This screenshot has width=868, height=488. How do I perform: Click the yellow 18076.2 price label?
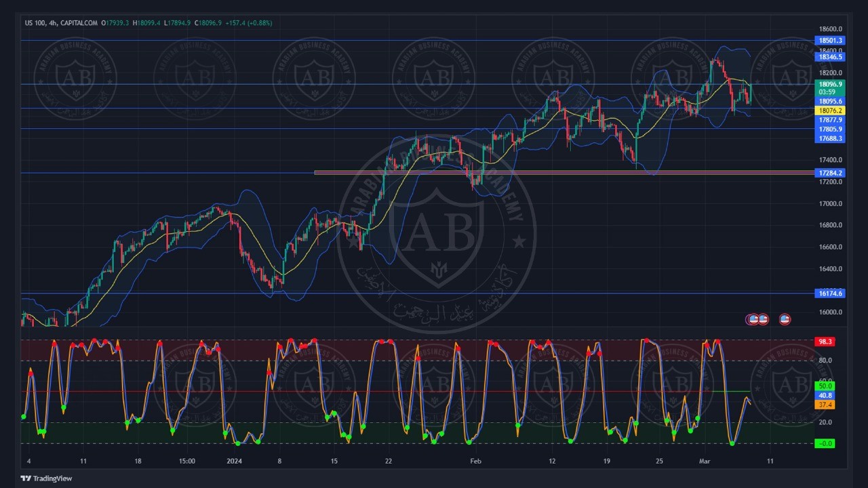[830, 110]
